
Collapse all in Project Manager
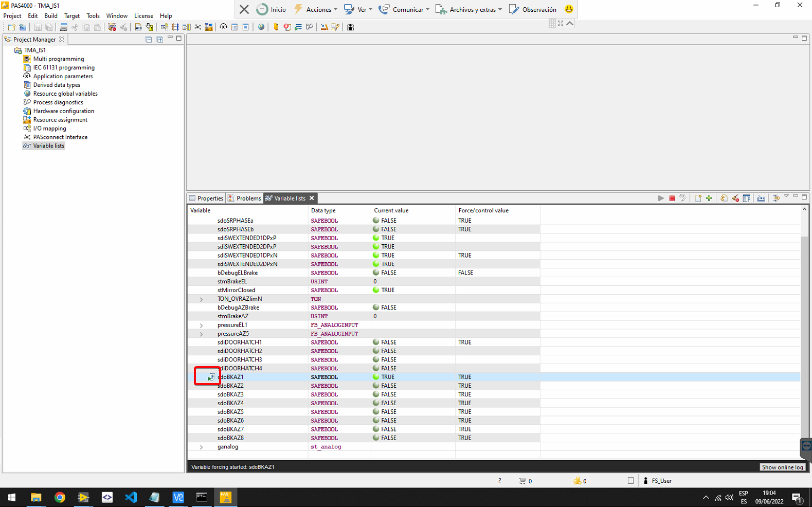click(149, 39)
